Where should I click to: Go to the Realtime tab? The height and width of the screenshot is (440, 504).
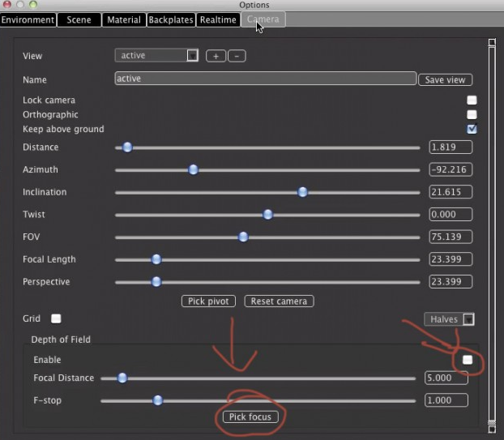[x=218, y=19]
